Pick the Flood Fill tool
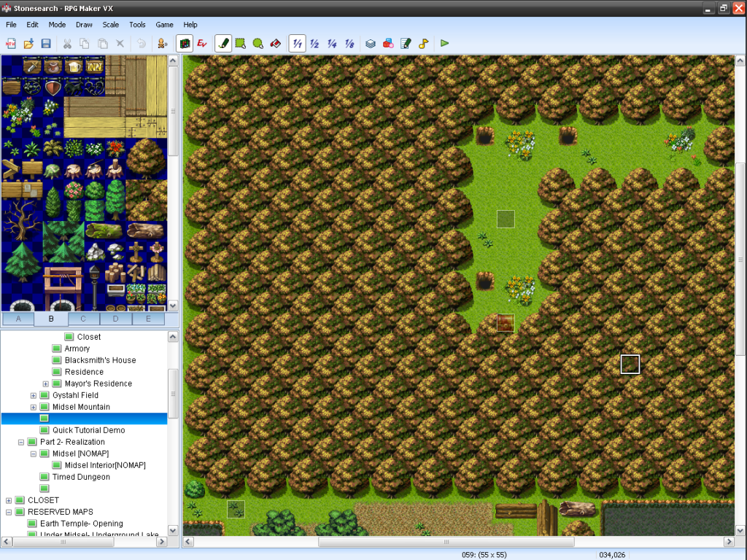 click(x=276, y=44)
